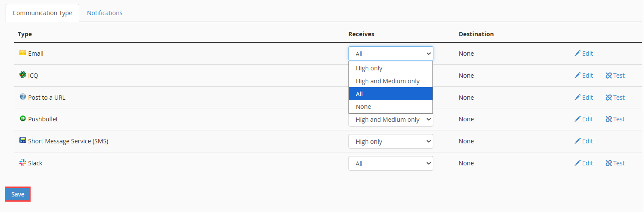644x212 pixels.
Task: Choose High and Medium only option
Action: (390, 81)
